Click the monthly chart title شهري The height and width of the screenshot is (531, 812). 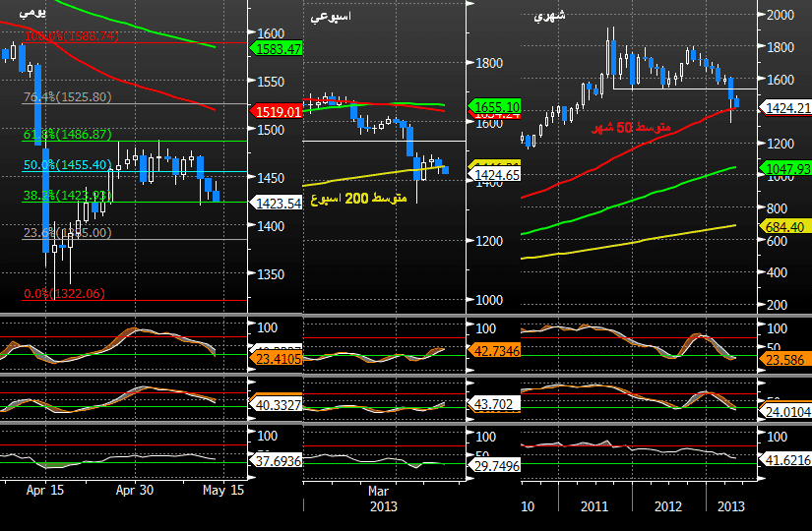click(549, 16)
